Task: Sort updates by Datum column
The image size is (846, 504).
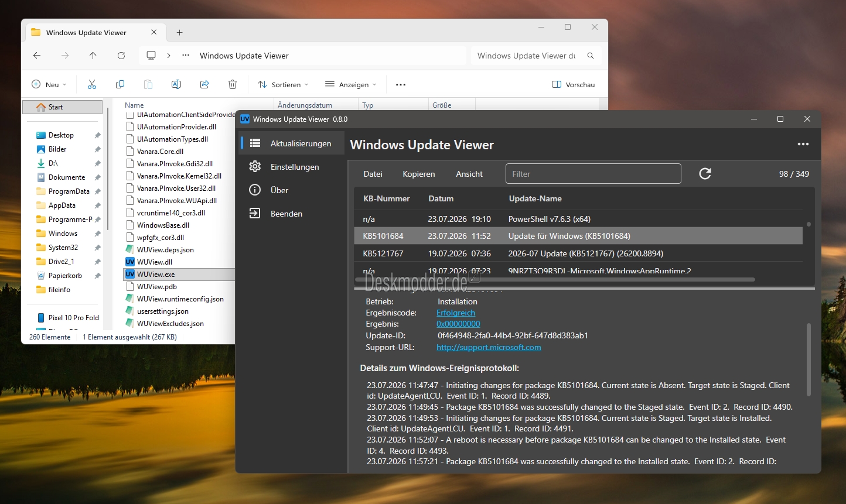Action: (x=441, y=198)
